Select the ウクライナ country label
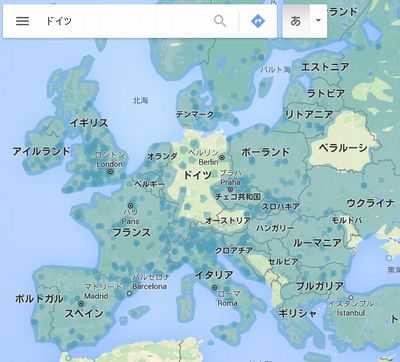Image resolution: width=400 pixels, height=362 pixels. (370, 203)
